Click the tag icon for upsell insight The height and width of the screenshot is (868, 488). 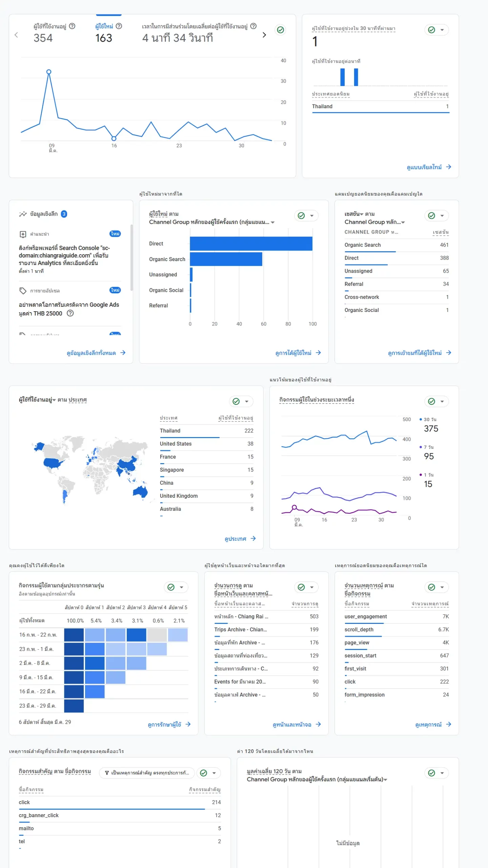pos(23,291)
